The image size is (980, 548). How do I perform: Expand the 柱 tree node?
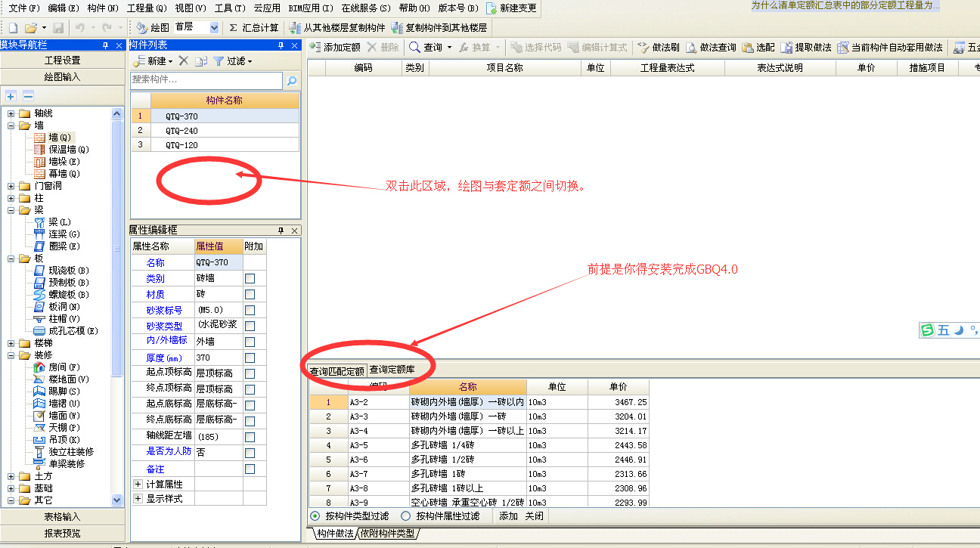coord(11,198)
